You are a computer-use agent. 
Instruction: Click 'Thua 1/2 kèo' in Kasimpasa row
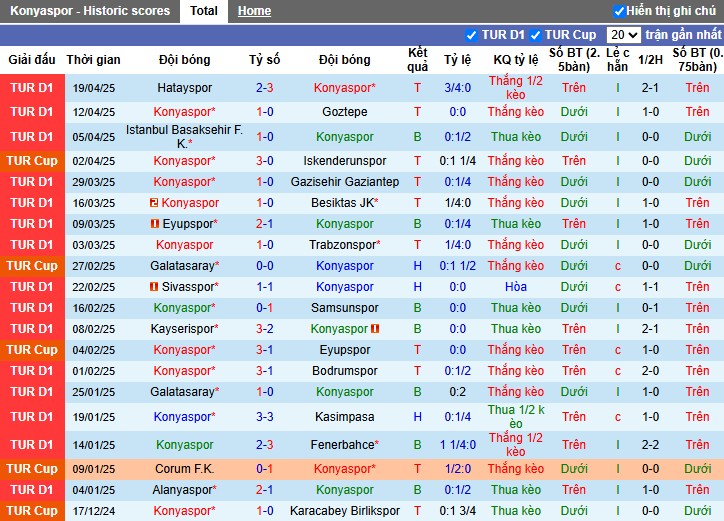point(516,417)
